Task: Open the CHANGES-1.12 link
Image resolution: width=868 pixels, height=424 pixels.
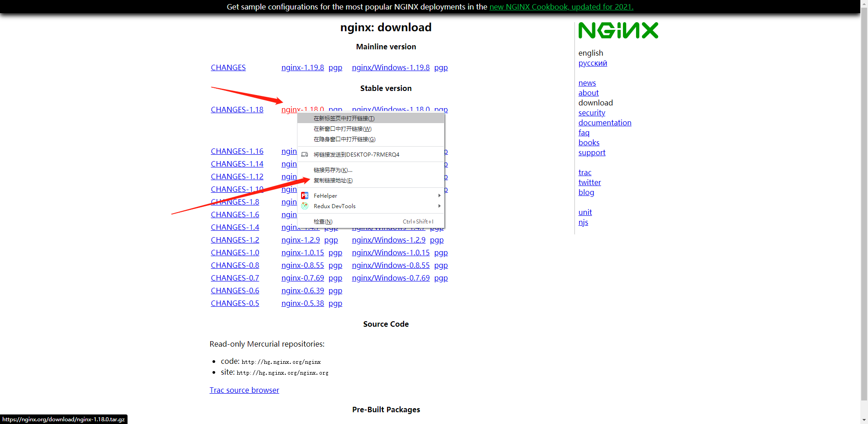Action: point(237,176)
